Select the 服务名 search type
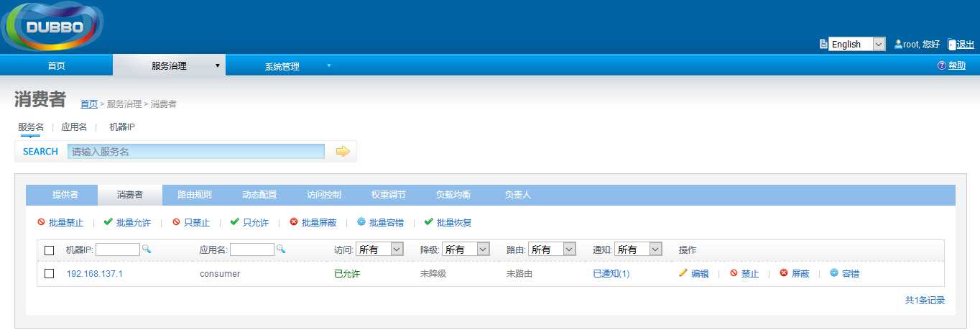Image resolution: width=980 pixels, height=330 pixels. (x=31, y=127)
